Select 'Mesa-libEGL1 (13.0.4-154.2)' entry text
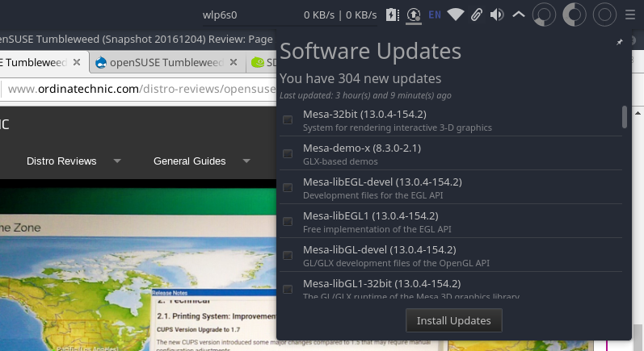This screenshot has height=351, width=644. tap(370, 216)
